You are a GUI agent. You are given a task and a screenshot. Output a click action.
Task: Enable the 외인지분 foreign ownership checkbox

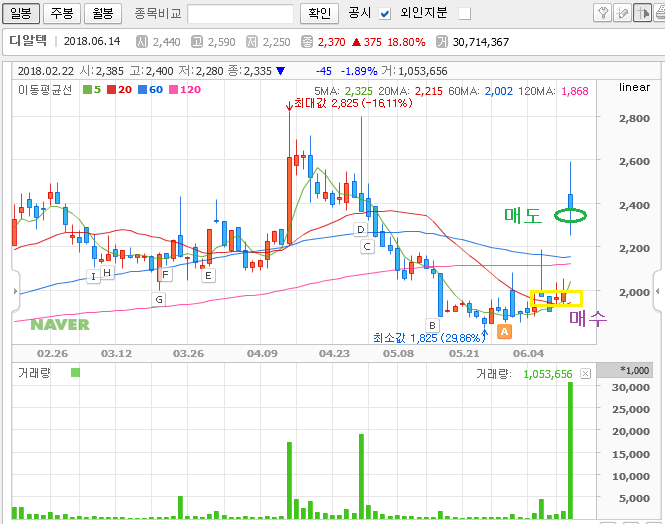[x=465, y=14]
